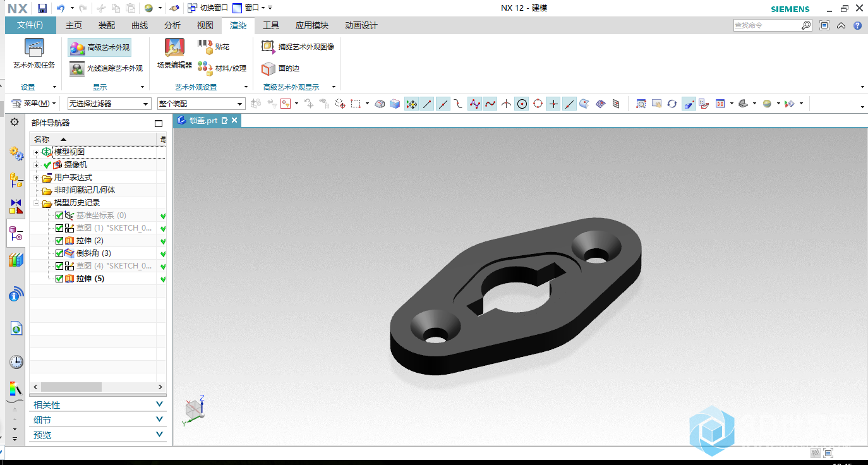Uncheck the 拉伸 (5) feature checkbox
This screenshot has width=868, height=465.
tap(59, 279)
